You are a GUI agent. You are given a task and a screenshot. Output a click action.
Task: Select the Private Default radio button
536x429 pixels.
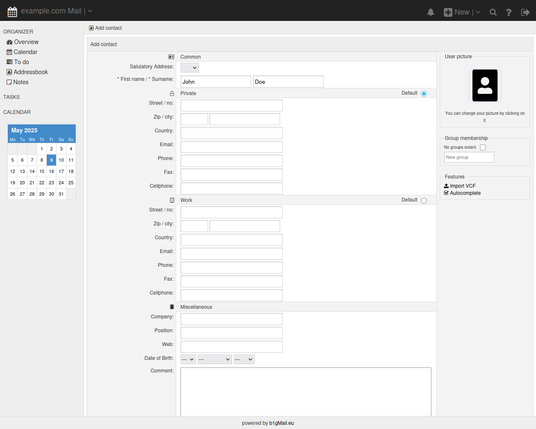pyautogui.click(x=424, y=94)
